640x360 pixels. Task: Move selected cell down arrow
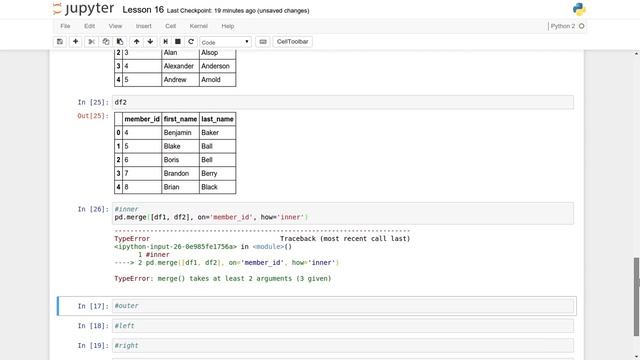pos(150,42)
